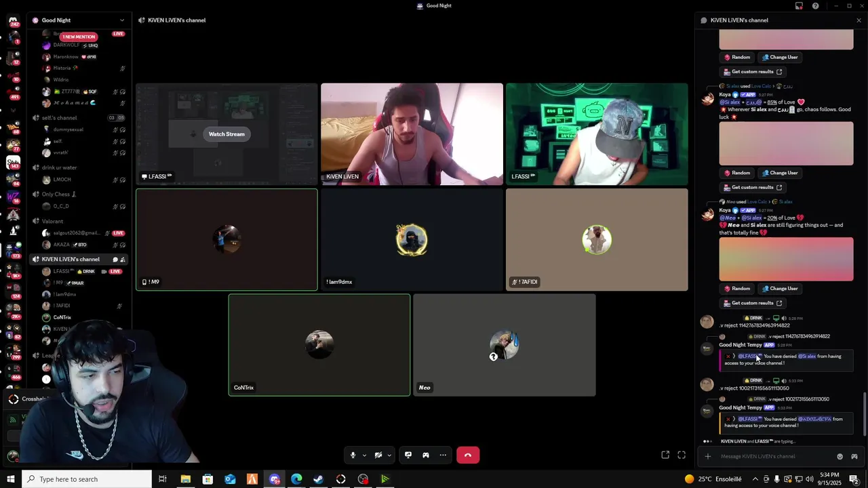Open Discord direct messages home icon
The height and width of the screenshot is (488, 868).
13,22
